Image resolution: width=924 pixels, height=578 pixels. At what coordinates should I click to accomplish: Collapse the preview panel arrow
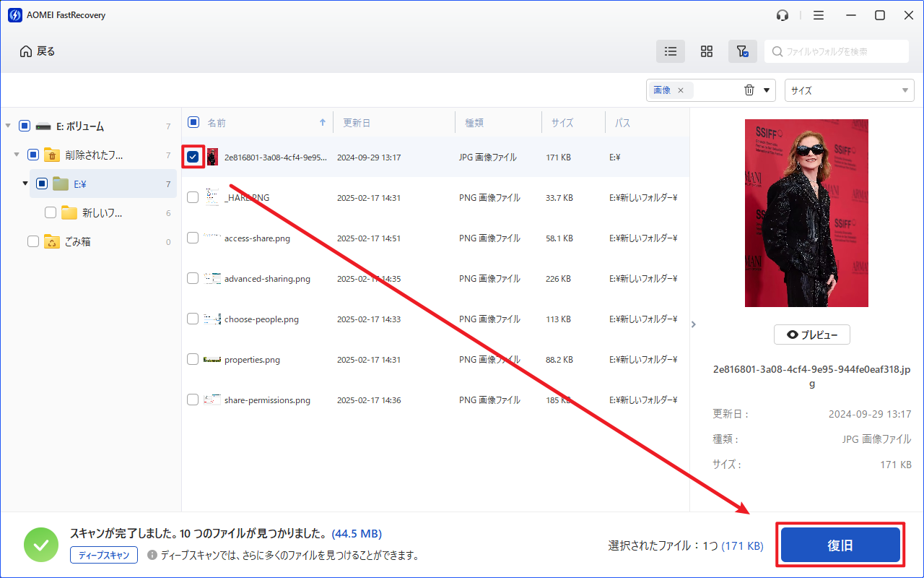(x=694, y=324)
